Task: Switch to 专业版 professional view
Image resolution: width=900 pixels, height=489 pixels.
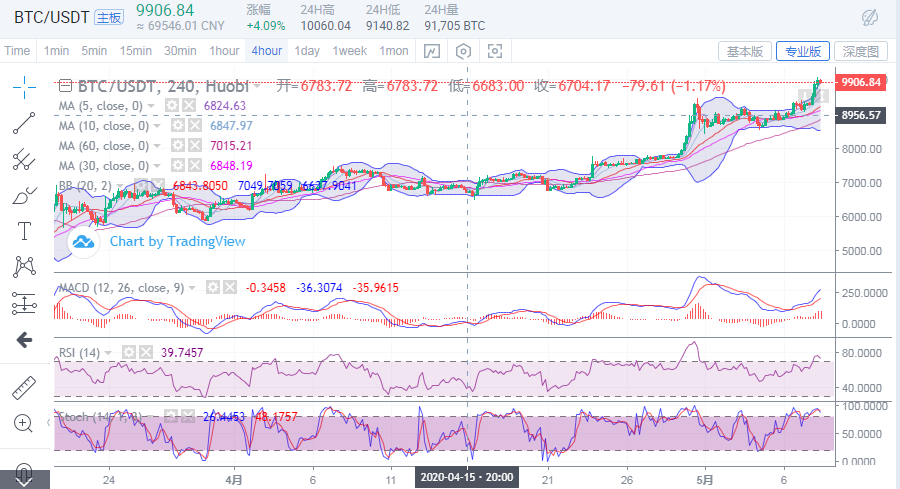Action: (802, 51)
